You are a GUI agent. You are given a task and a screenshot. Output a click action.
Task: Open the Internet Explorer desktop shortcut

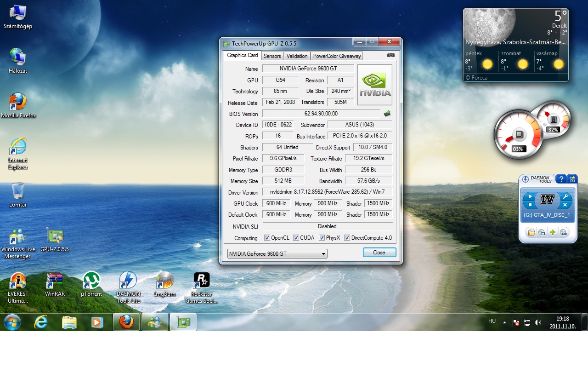click(x=18, y=154)
